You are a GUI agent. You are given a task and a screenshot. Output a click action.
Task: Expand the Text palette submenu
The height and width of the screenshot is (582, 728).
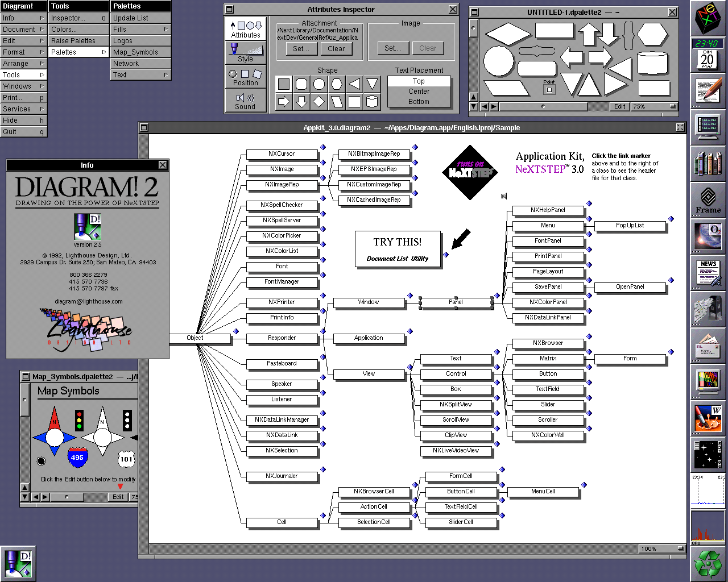140,75
